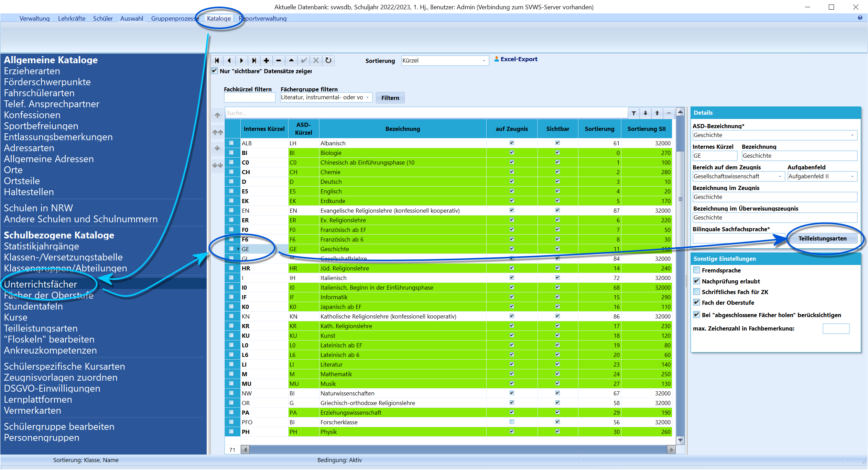Click edit record triangle icon
This screenshot has height=470, width=868.
(291, 60)
